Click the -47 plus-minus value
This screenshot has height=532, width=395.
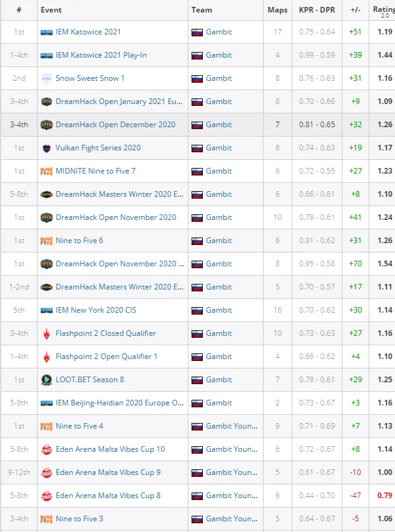(x=356, y=496)
